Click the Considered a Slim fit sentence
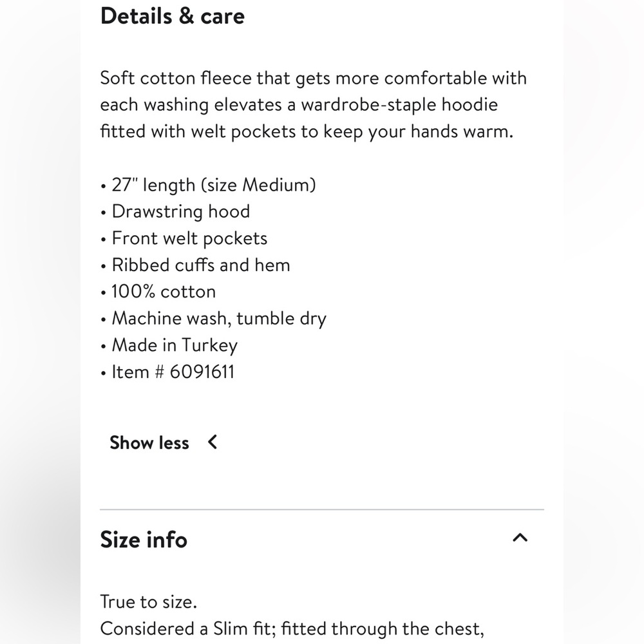 coord(292,629)
